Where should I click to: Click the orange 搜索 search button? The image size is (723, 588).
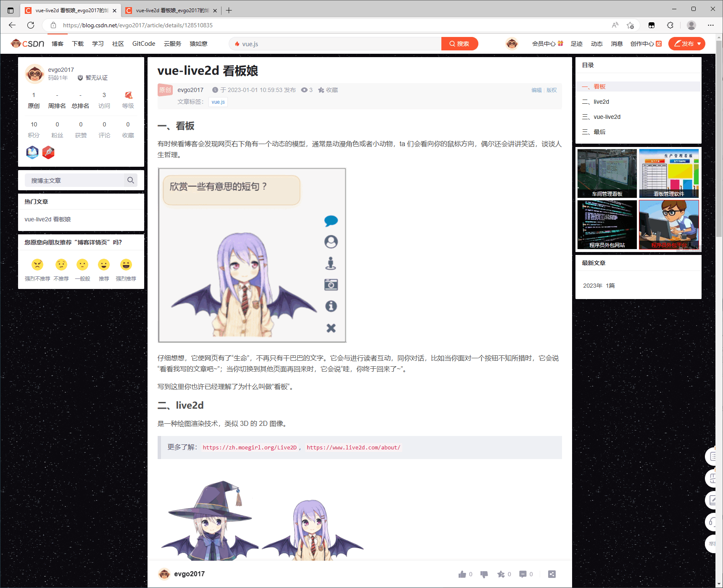point(459,44)
